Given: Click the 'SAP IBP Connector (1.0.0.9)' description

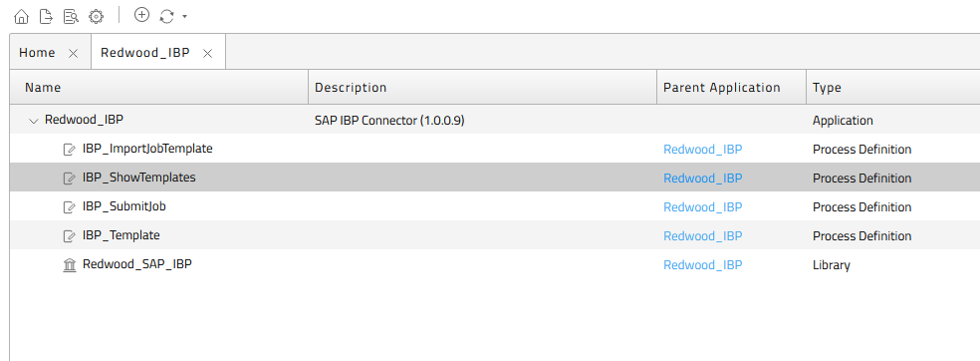Looking at the screenshot, I should [x=389, y=121].
